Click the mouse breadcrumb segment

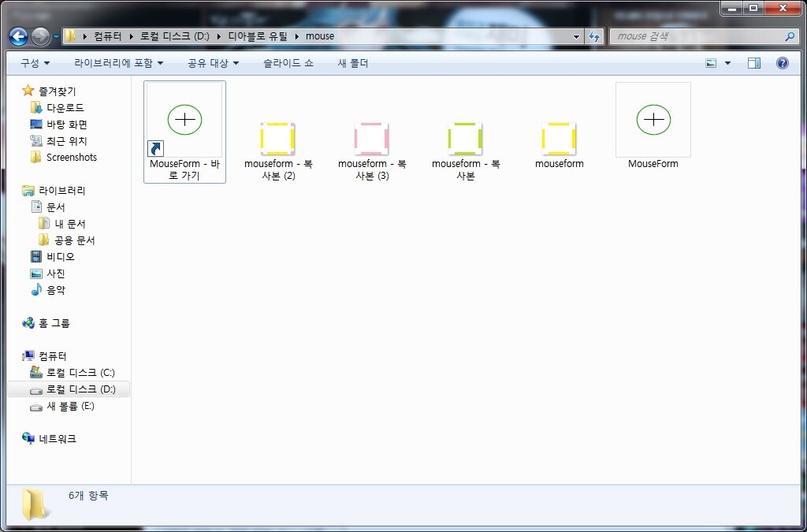pyautogui.click(x=320, y=36)
